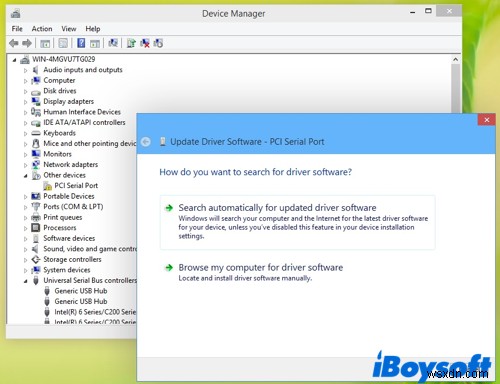Minimize the Device Manager window

tap(413, 12)
